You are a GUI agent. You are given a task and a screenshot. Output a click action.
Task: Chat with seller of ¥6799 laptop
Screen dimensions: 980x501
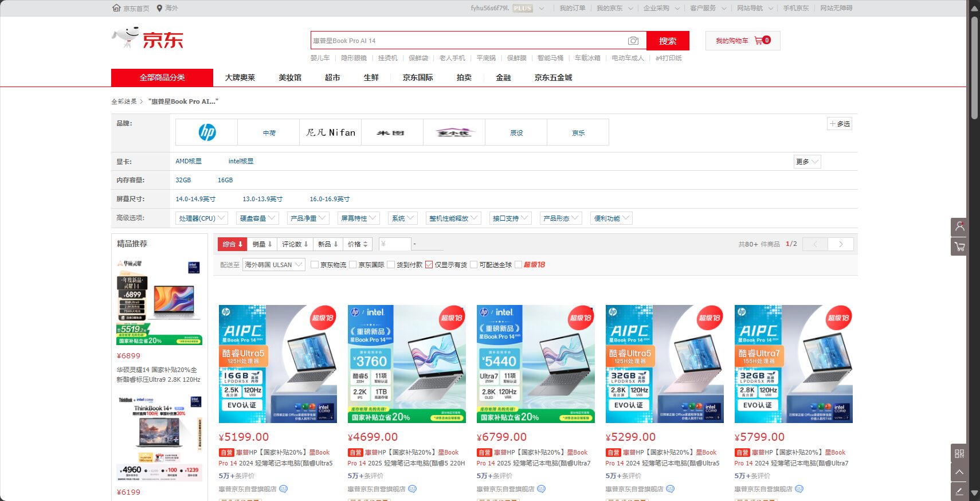[541, 489]
